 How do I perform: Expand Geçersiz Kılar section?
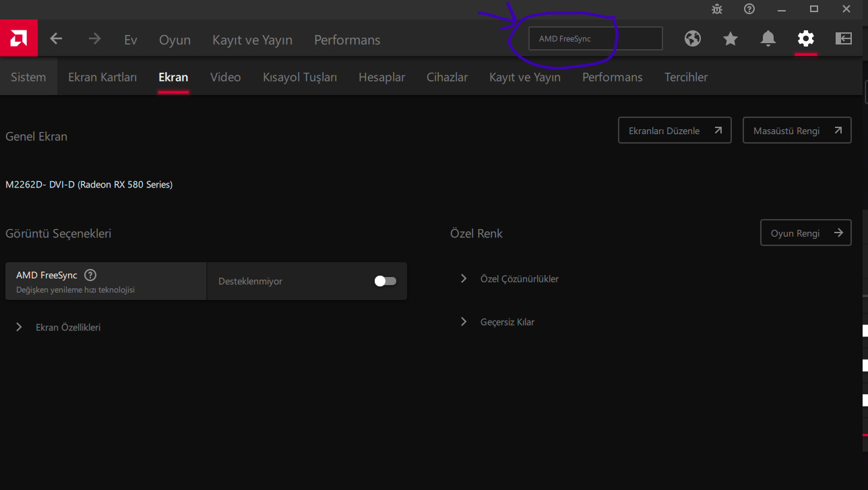click(497, 321)
